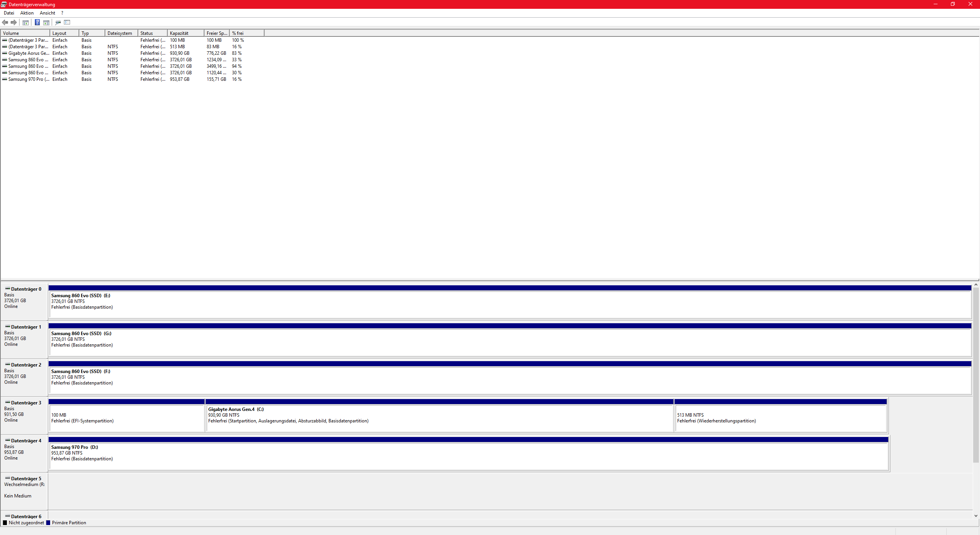
Task: Open the blue Help question-mark icon
Action: (37, 22)
